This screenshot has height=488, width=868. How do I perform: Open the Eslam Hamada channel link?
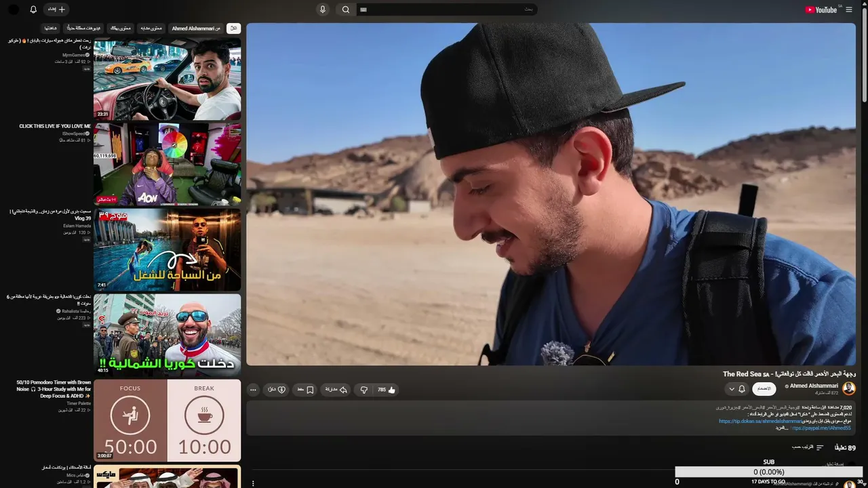click(77, 226)
